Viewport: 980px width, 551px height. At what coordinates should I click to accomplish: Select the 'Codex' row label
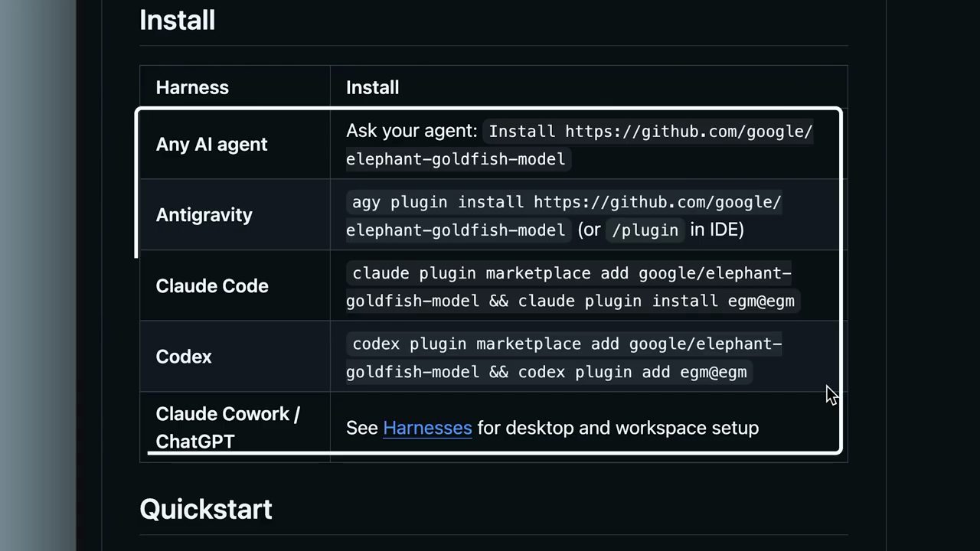184,357
